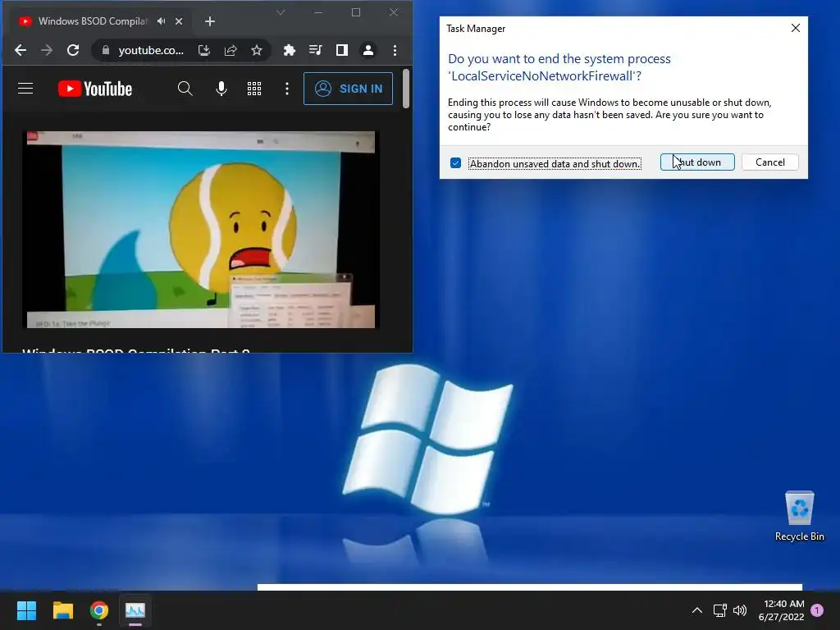The height and width of the screenshot is (630, 840).
Task: Click the Chrome page vertical scrollbar
Action: (x=406, y=89)
